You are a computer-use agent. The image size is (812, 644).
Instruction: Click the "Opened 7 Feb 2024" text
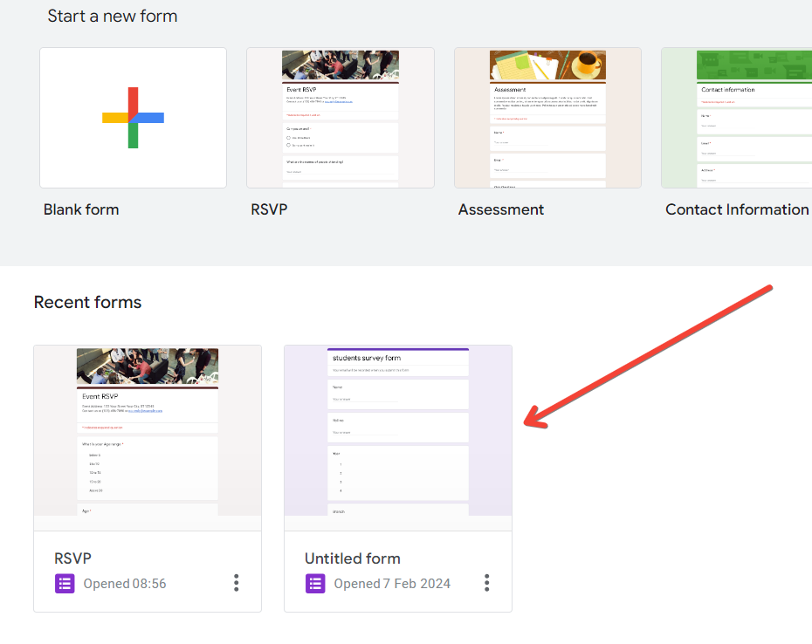pos(392,584)
